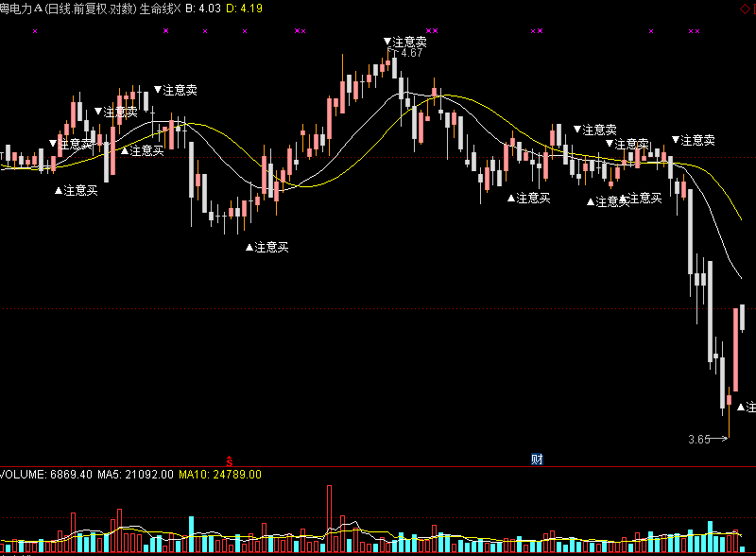The height and width of the screenshot is (556, 756).
Task: Click the 生命线X indicator name
Action: 159,9
